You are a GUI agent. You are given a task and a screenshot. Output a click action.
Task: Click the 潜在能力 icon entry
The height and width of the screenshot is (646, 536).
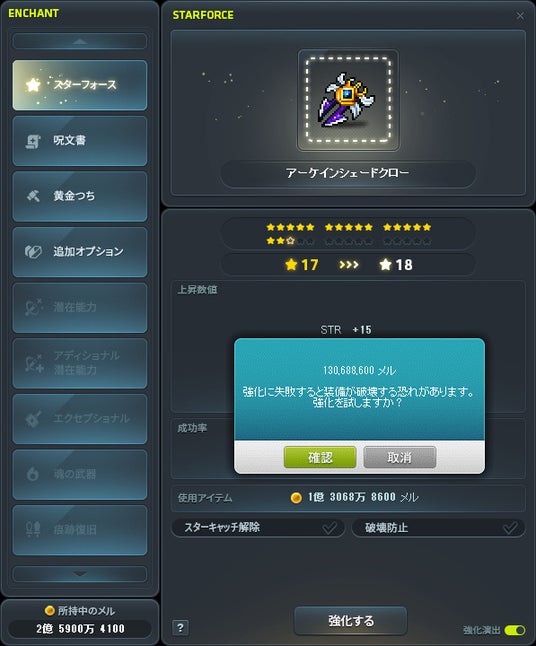coord(33,307)
